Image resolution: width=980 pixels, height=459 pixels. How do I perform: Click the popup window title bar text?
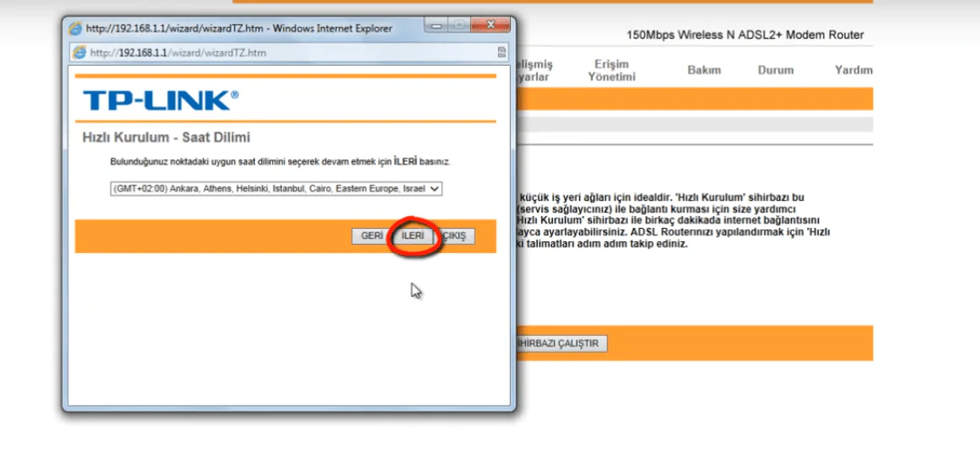pos(239,29)
